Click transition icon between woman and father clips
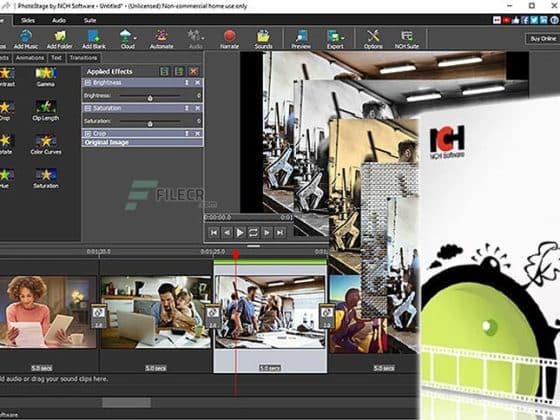The image size is (560, 420). tap(99, 316)
